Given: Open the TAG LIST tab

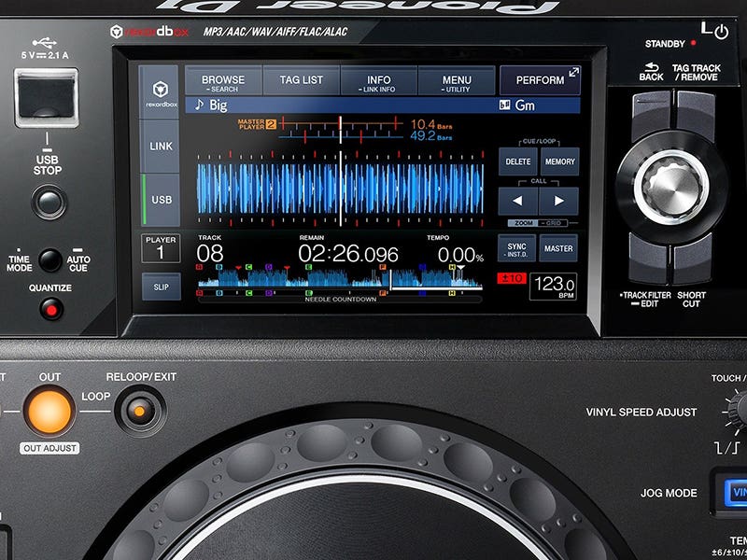Looking at the screenshot, I should 301,80.
